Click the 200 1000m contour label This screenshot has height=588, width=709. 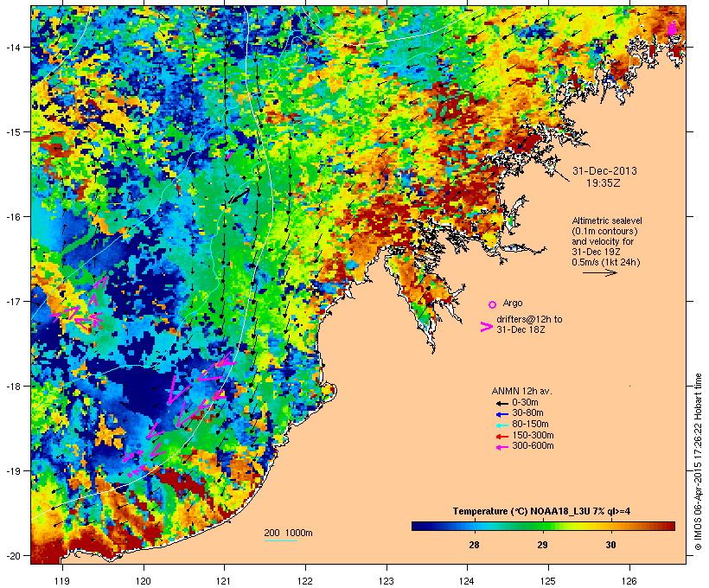[x=288, y=533]
